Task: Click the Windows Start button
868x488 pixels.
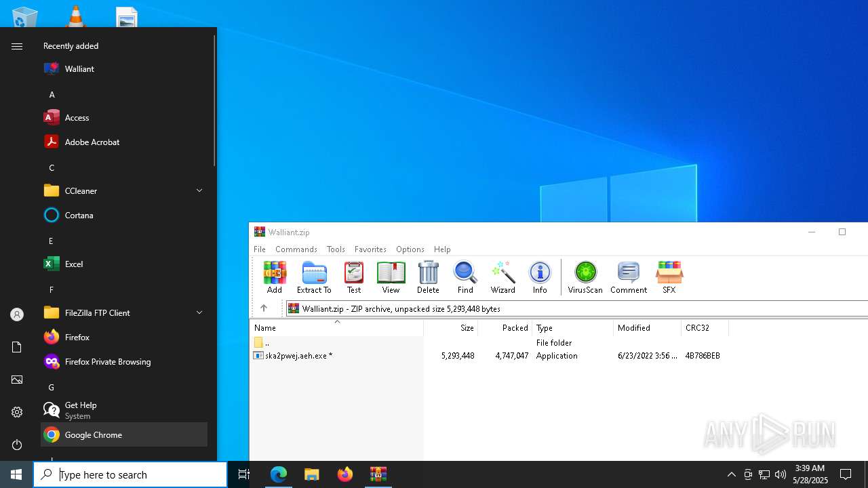Action: pos(16,474)
